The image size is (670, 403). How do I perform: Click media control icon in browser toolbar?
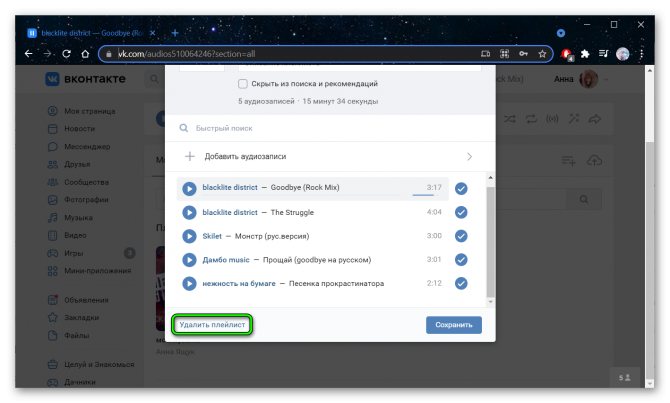pos(603,54)
